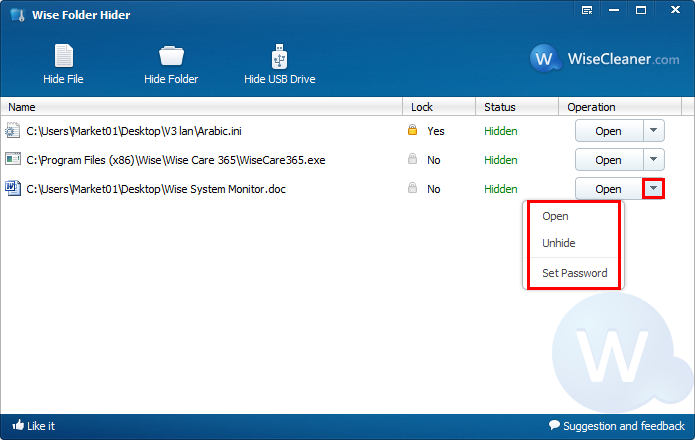Click the thumbs-up Like it icon

18,425
